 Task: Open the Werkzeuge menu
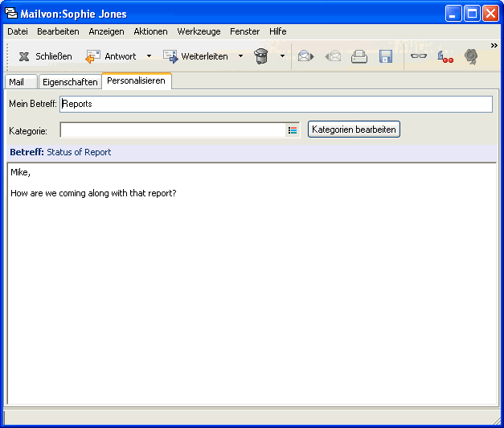pos(199,31)
